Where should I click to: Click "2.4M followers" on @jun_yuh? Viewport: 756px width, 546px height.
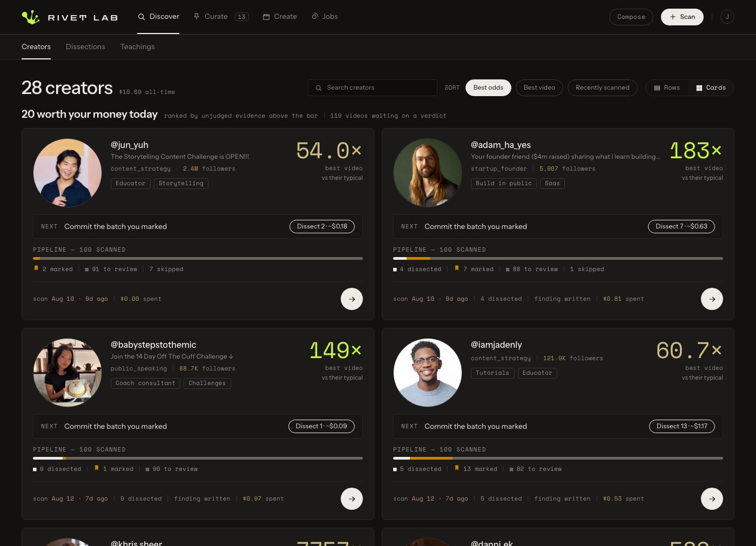209,169
